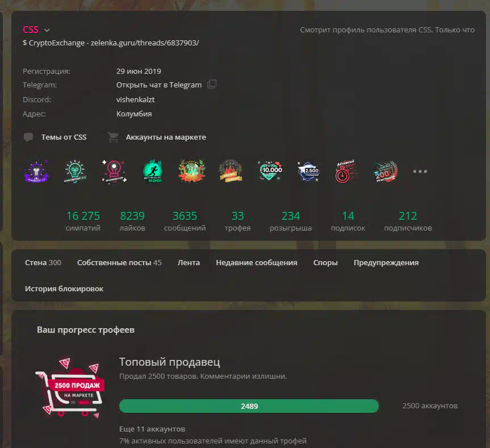Open the purple Innovator trophy badge

[36, 171]
